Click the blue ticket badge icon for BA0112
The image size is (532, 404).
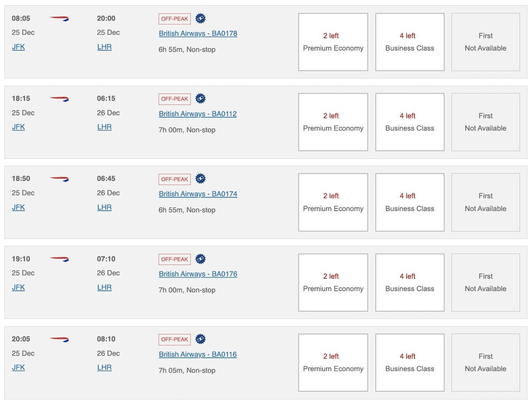coord(200,99)
